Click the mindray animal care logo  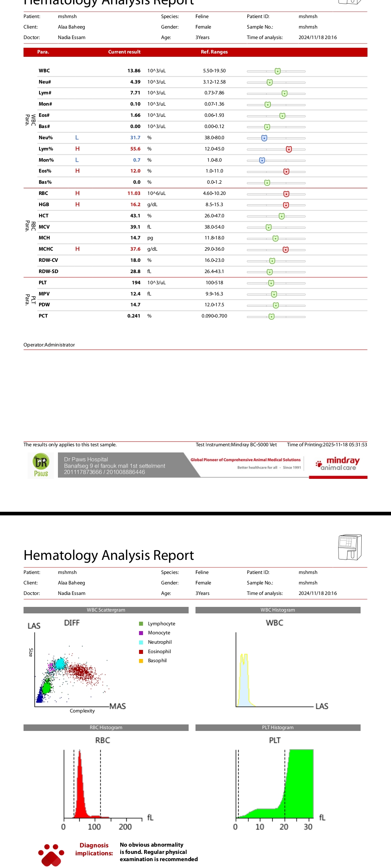click(338, 463)
